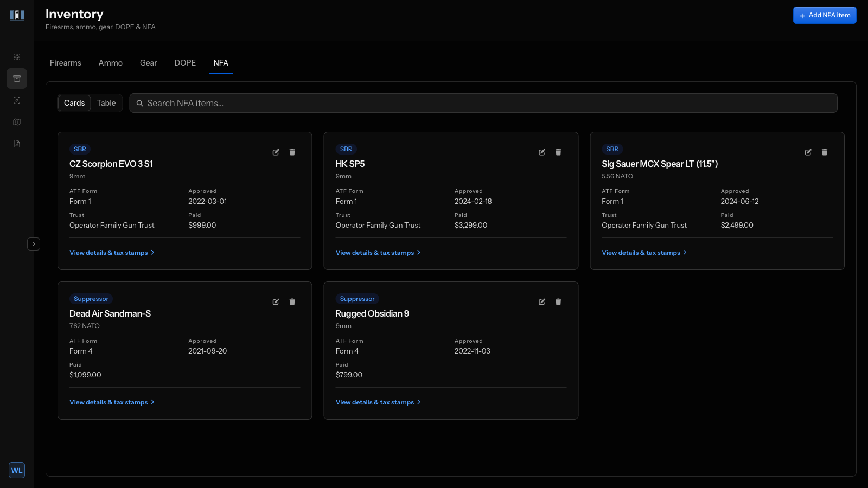
Task: Open the WL user avatar
Action: [x=17, y=470]
